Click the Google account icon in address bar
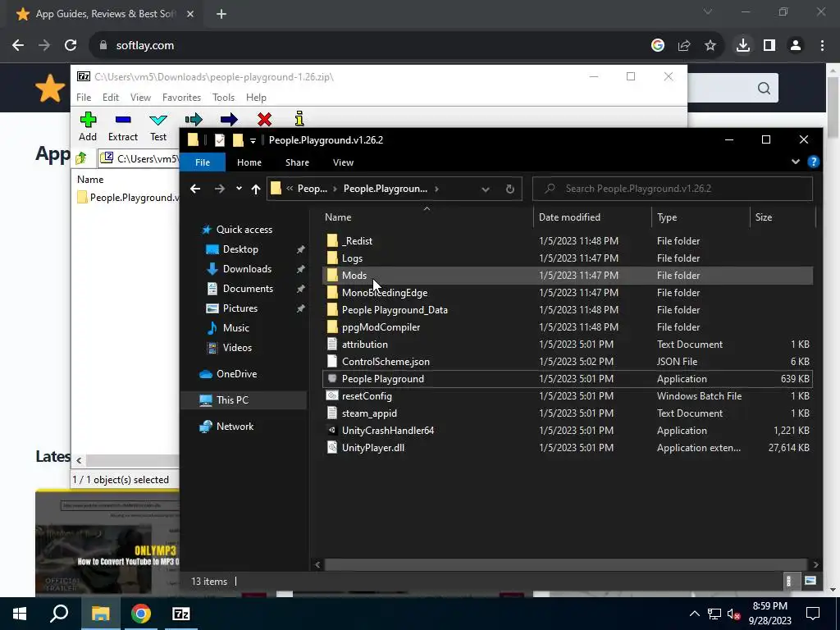Viewport: 840px width, 630px height. coord(658,46)
